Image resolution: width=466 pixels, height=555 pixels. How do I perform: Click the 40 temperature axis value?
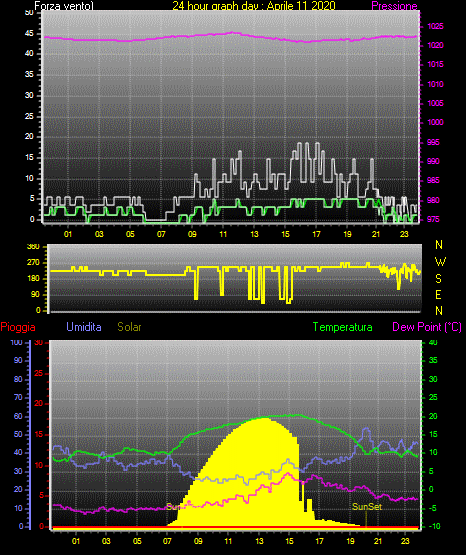pos(433,342)
